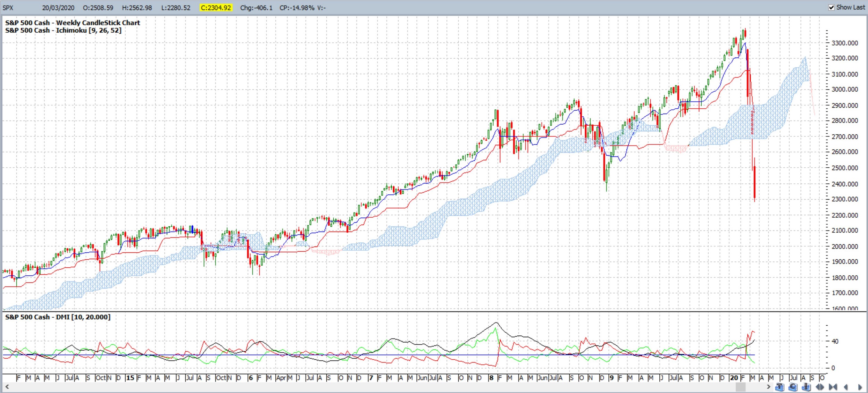This screenshot has height=393, width=868.
Task: Click the year 15 marker on time axis
Action: 130,378
